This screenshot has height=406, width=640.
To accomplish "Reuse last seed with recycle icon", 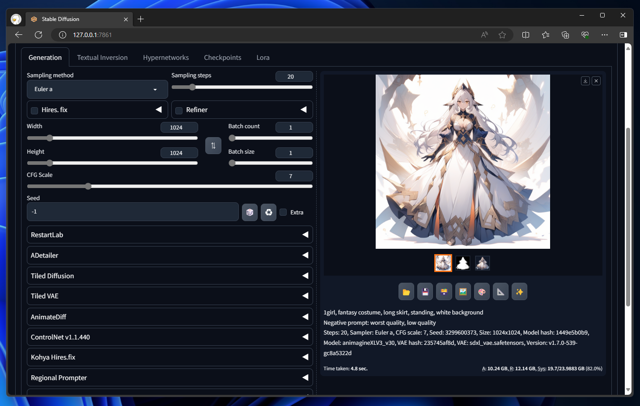I will click(269, 212).
